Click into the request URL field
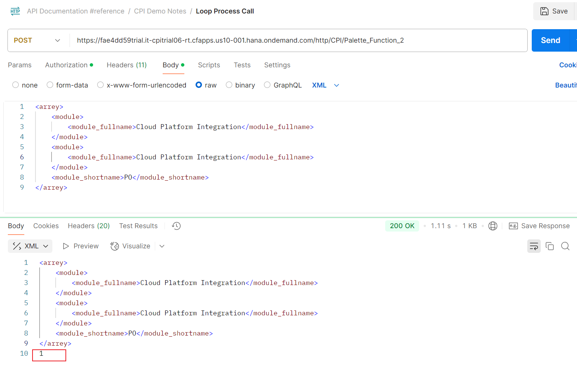 [x=298, y=40]
